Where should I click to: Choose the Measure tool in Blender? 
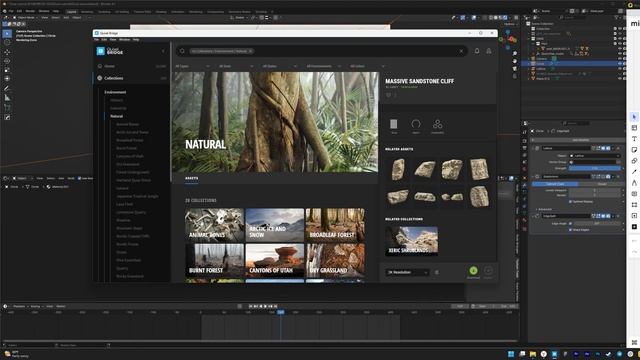(x=7, y=98)
